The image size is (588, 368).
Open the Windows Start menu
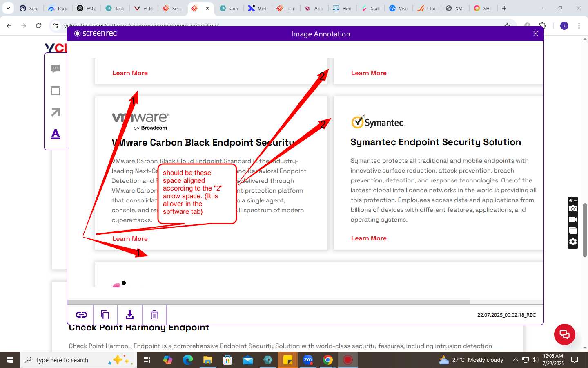pyautogui.click(x=10, y=360)
